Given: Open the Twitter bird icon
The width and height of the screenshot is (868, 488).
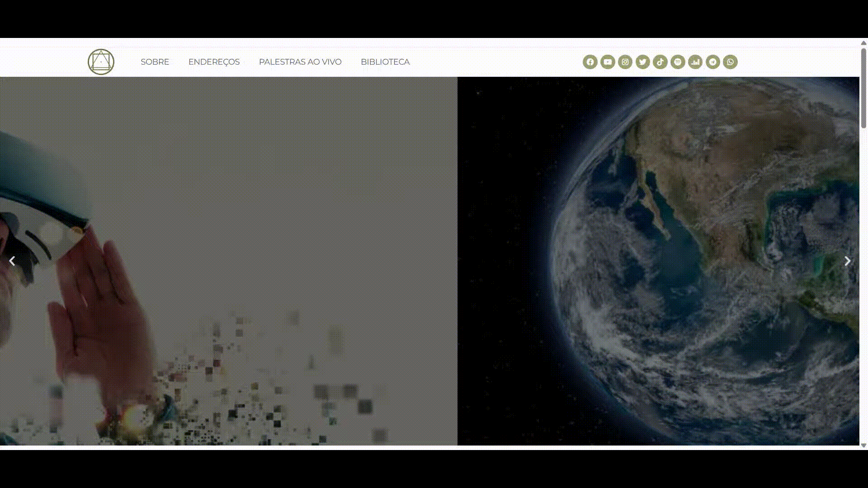Looking at the screenshot, I should pyautogui.click(x=642, y=62).
